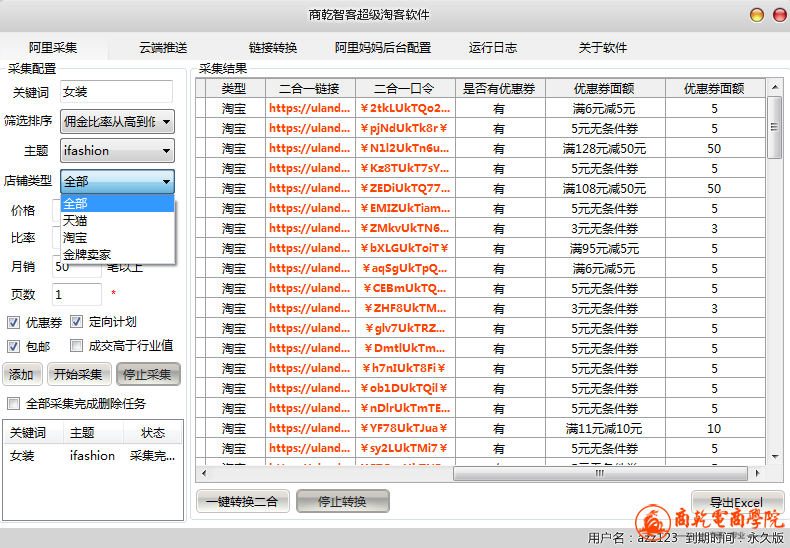Select the 满128元减50元 coupon cell
The image size is (790, 548).
pos(605,149)
